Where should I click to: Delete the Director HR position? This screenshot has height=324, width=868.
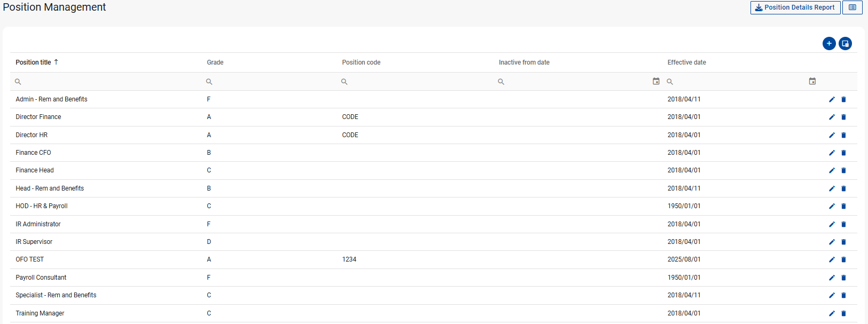844,135
